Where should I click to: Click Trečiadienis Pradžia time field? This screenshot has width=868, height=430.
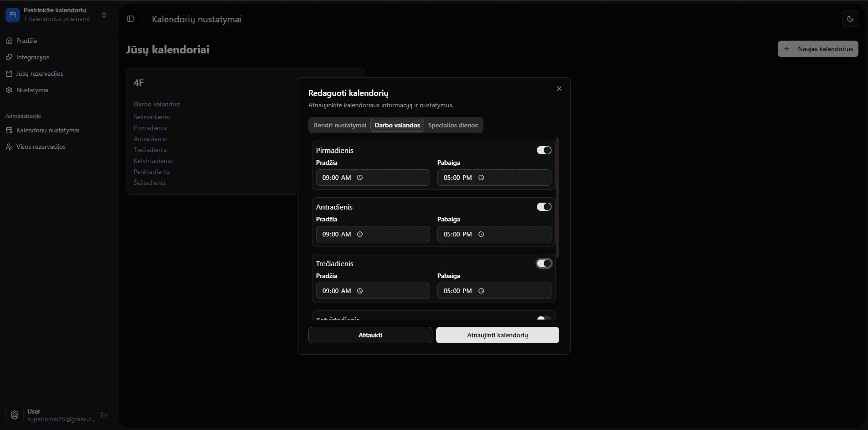[373, 291]
